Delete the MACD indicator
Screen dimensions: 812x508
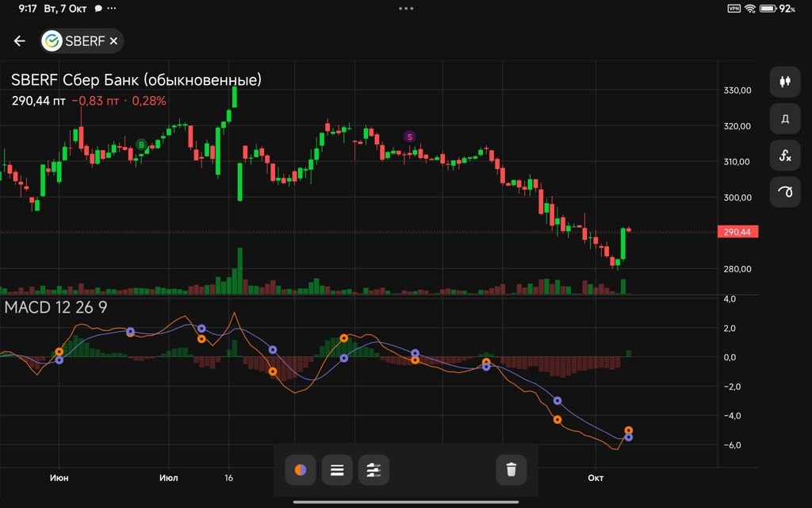click(x=511, y=470)
